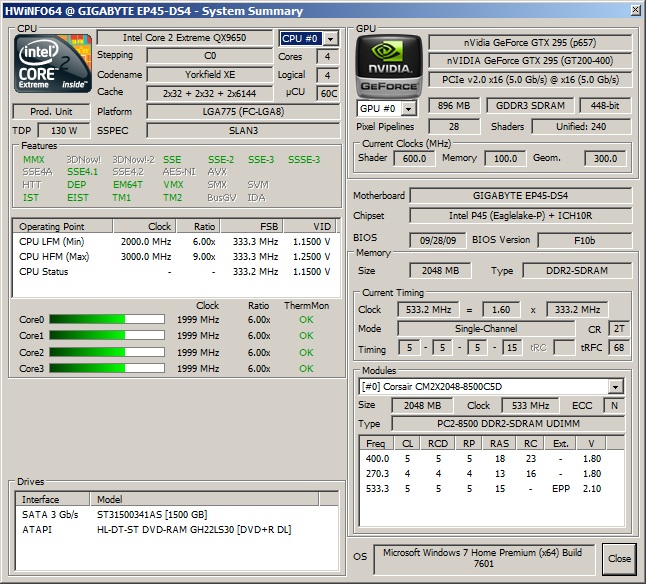The image size is (647, 585).
Task: Click the nVidia GeForce GTX 295 (p657) field
Action: (530, 42)
